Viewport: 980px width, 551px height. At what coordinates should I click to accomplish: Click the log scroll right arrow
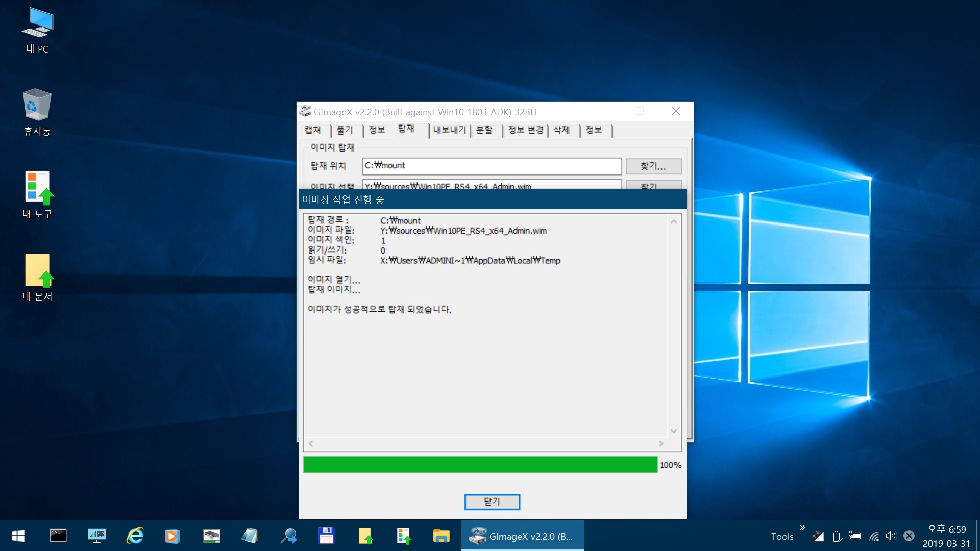coord(661,444)
